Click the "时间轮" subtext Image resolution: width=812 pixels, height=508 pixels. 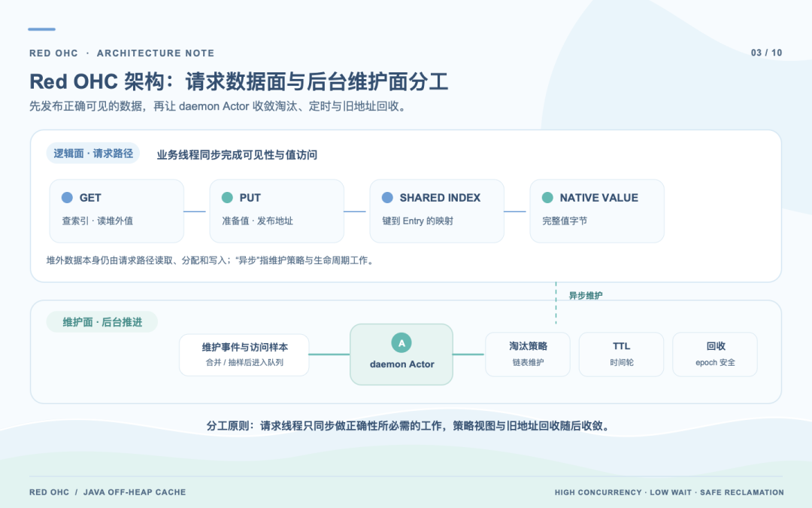(622, 362)
